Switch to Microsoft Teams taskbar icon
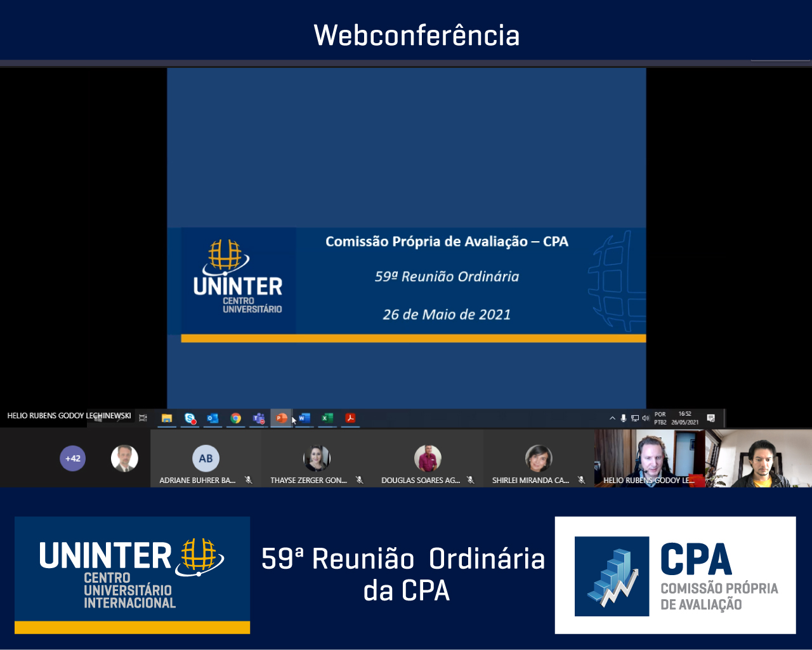This screenshot has width=812, height=650. 259,418
